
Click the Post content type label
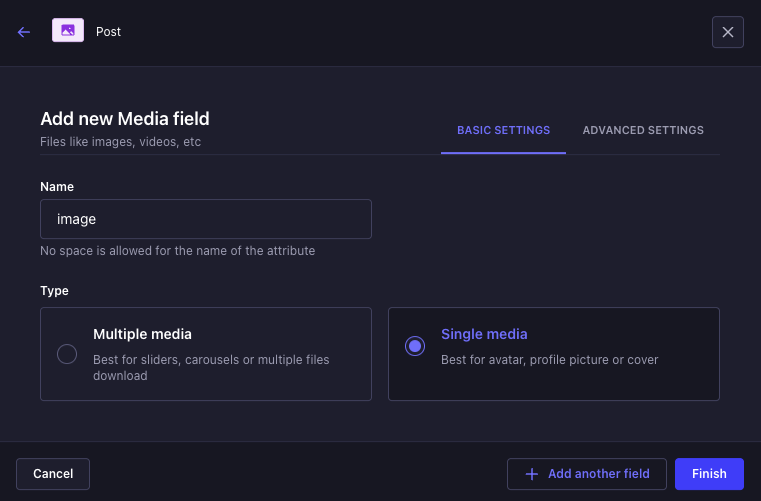(x=108, y=32)
